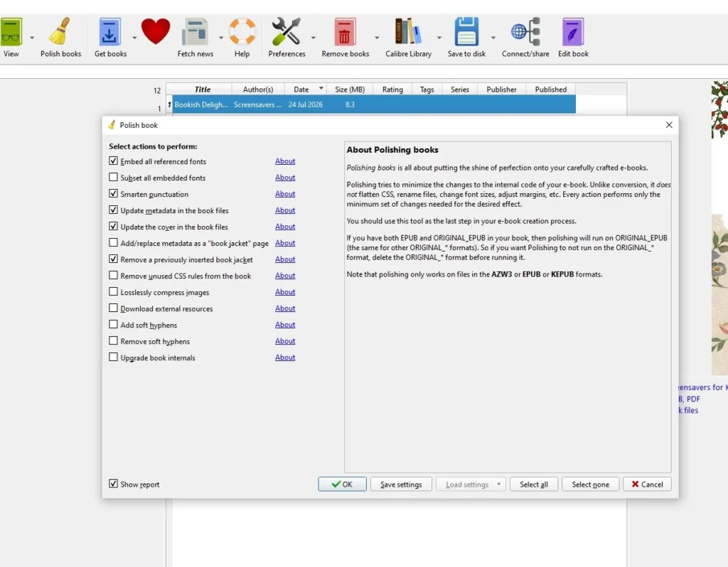728x567 pixels.
Task: Toggle the Show report checkbox
Action: pyautogui.click(x=113, y=483)
